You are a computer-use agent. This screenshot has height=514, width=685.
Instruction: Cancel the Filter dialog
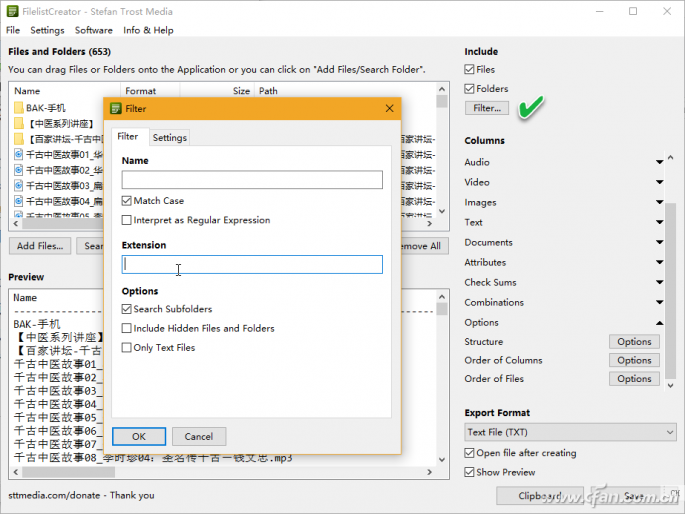pyautogui.click(x=199, y=437)
